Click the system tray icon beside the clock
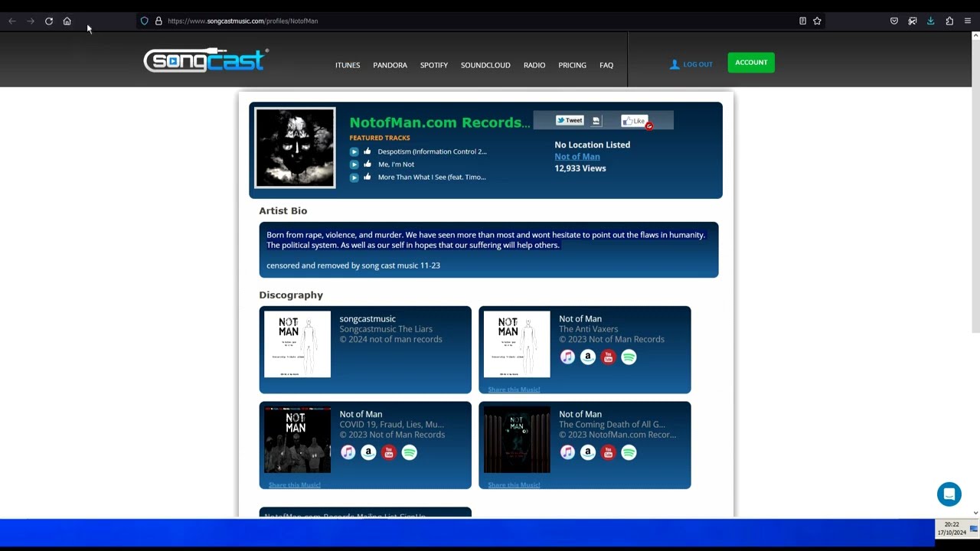Image resolution: width=980 pixels, height=551 pixels. coord(974,529)
